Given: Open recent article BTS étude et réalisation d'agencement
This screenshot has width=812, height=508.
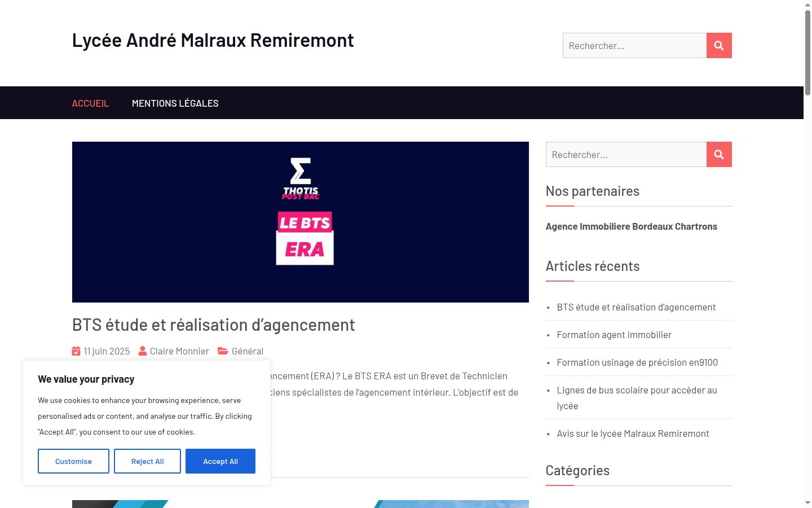Looking at the screenshot, I should pos(636,307).
